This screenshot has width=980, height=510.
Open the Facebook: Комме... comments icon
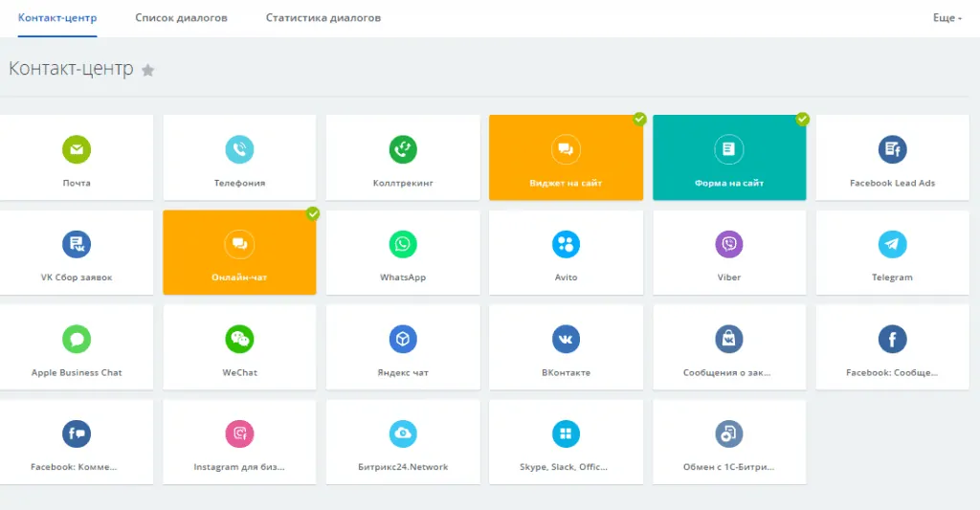pos(77,433)
